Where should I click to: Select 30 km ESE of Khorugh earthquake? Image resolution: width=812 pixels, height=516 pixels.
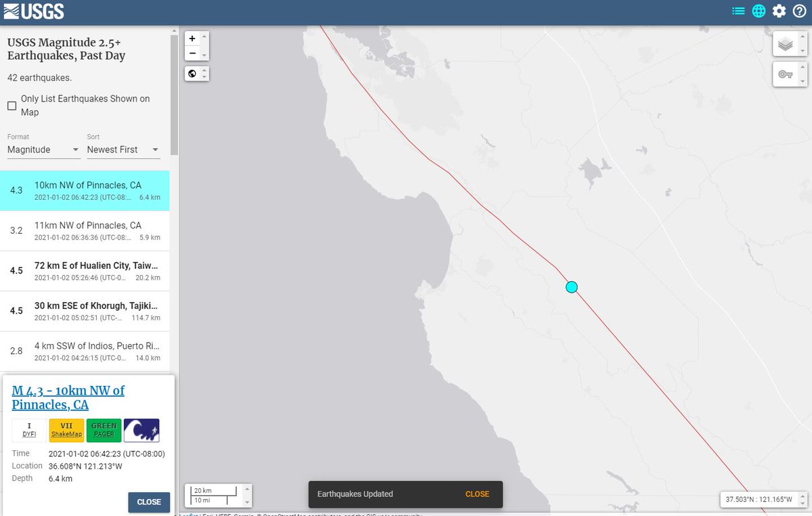(x=85, y=311)
